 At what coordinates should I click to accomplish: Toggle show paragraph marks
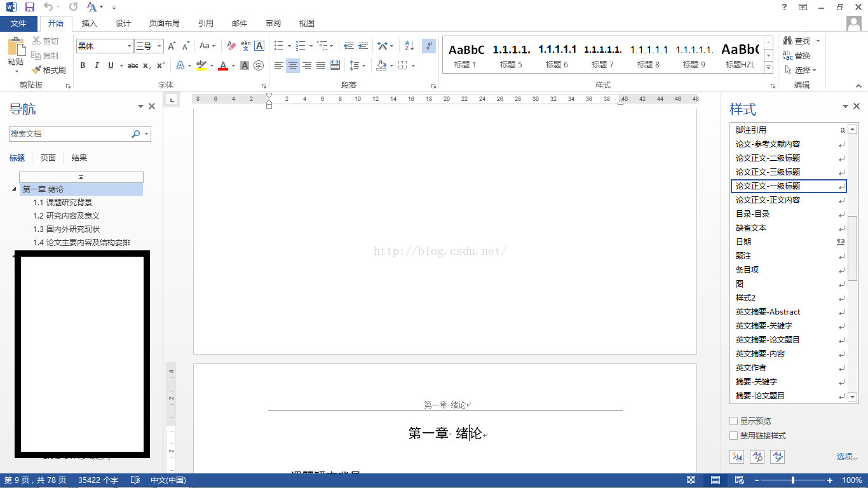point(429,46)
